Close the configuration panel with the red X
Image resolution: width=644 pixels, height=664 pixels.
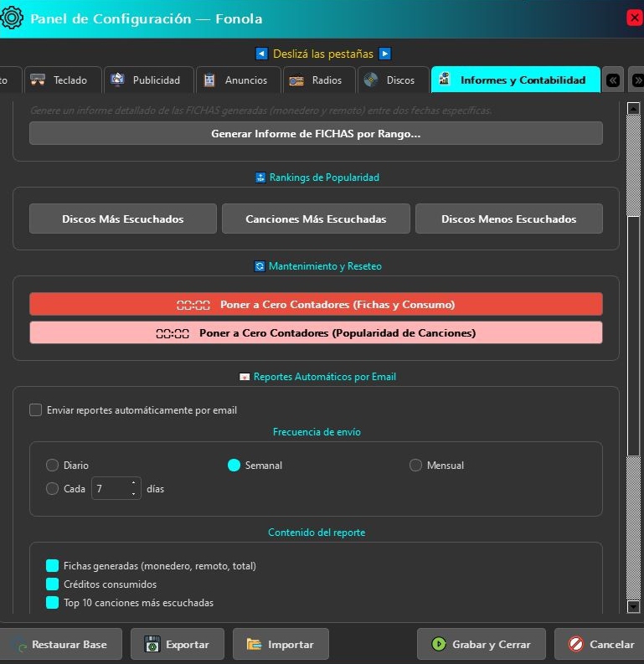[635, 18]
